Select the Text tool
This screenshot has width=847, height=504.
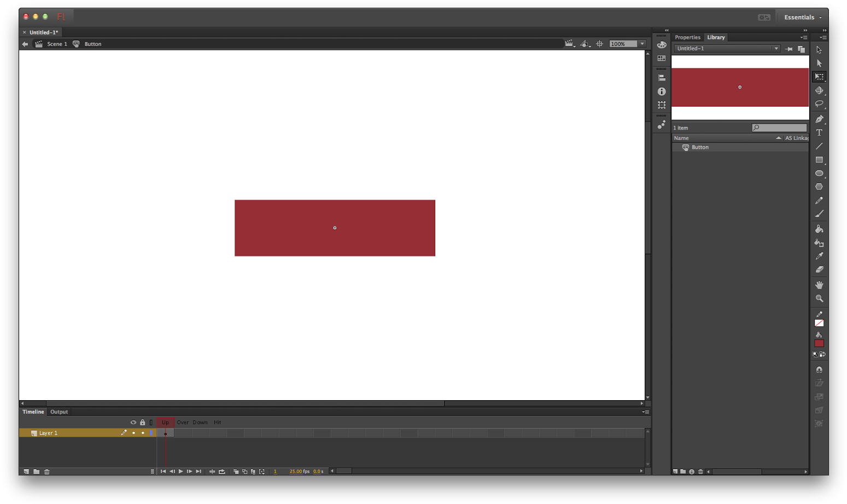pyautogui.click(x=819, y=132)
